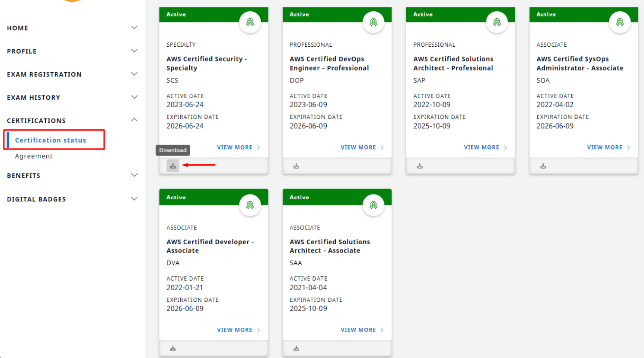Expand the EXAM HISTORY chevron

pos(134,97)
